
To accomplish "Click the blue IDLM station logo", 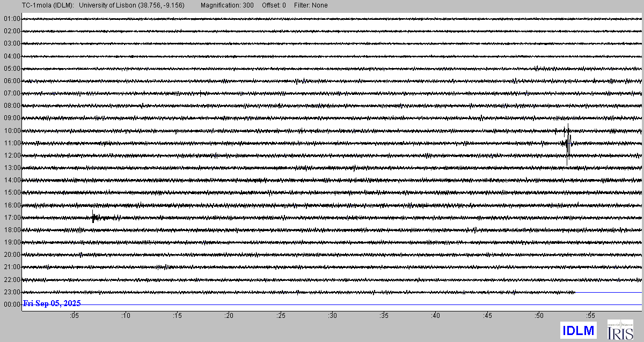I will coord(578,330).
